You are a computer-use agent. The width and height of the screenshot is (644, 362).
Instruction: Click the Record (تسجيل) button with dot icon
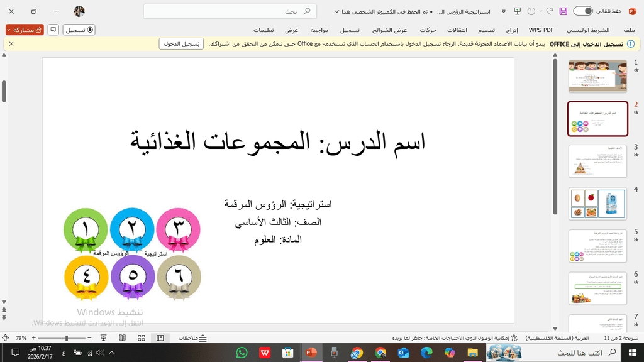tap(79, 30)
